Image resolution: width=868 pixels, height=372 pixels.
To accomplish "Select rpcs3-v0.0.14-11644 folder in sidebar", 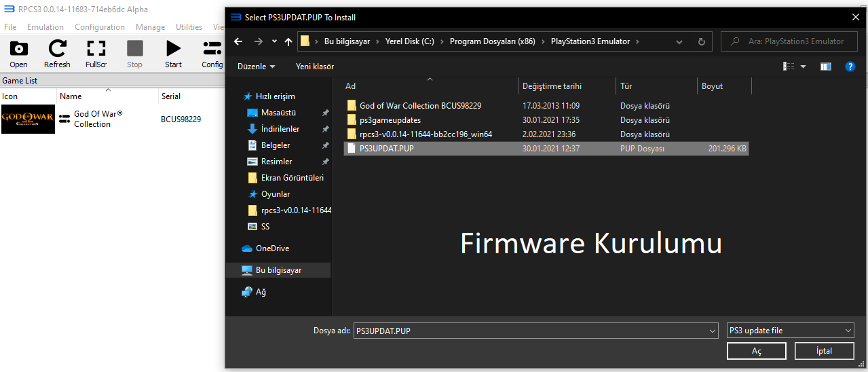I will (x=296, y=210).
